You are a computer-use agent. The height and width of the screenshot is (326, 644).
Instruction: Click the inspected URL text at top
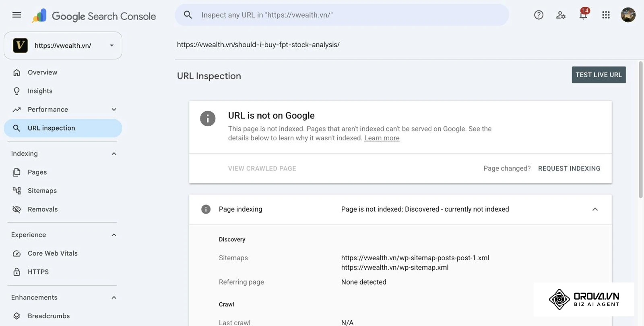(x=258, y=45)
